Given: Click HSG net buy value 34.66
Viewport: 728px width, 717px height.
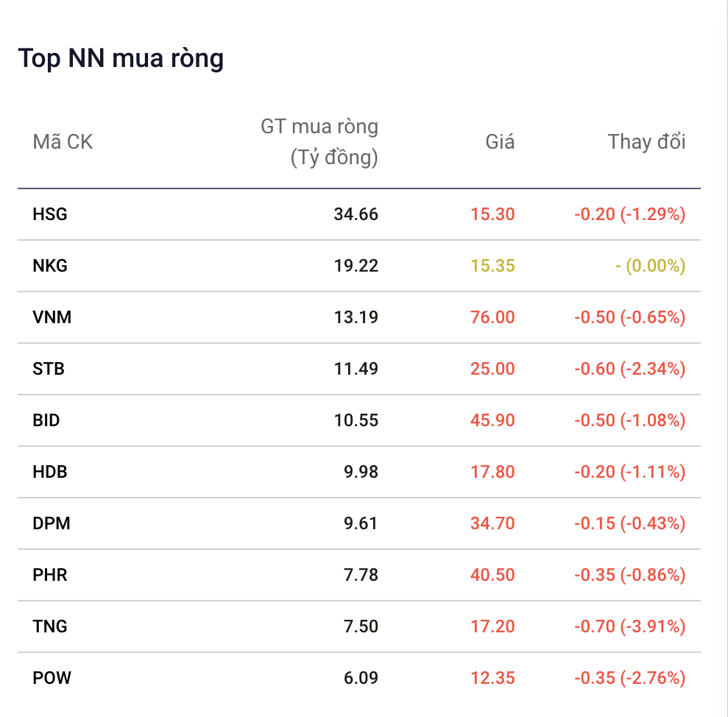Looking at the screenshot, I should point(356,214).
